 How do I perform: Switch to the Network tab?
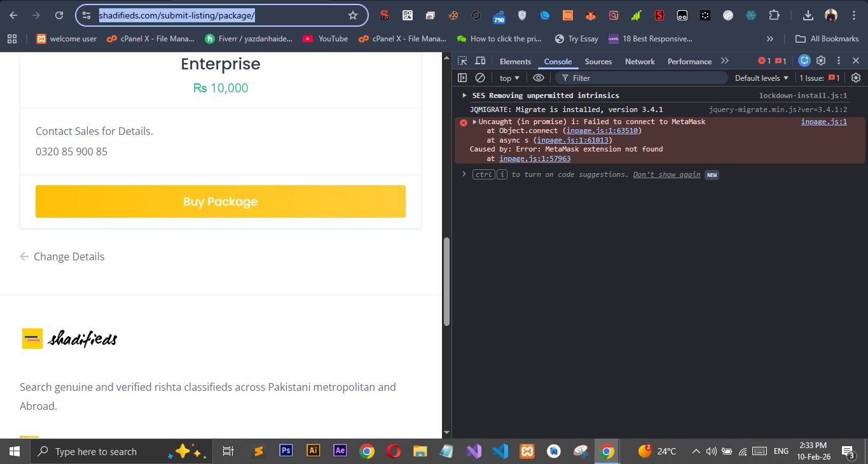639,62
